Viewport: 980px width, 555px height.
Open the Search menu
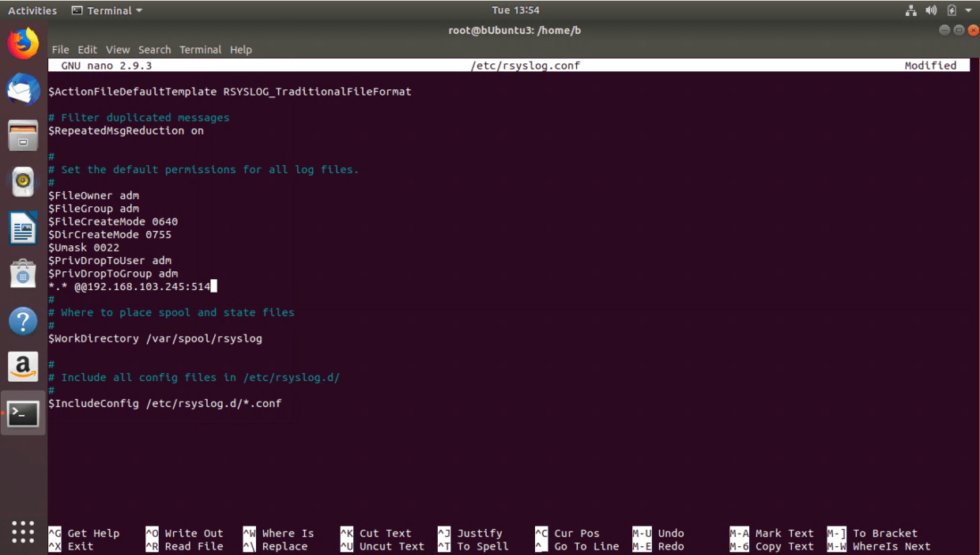click(154, 50)
